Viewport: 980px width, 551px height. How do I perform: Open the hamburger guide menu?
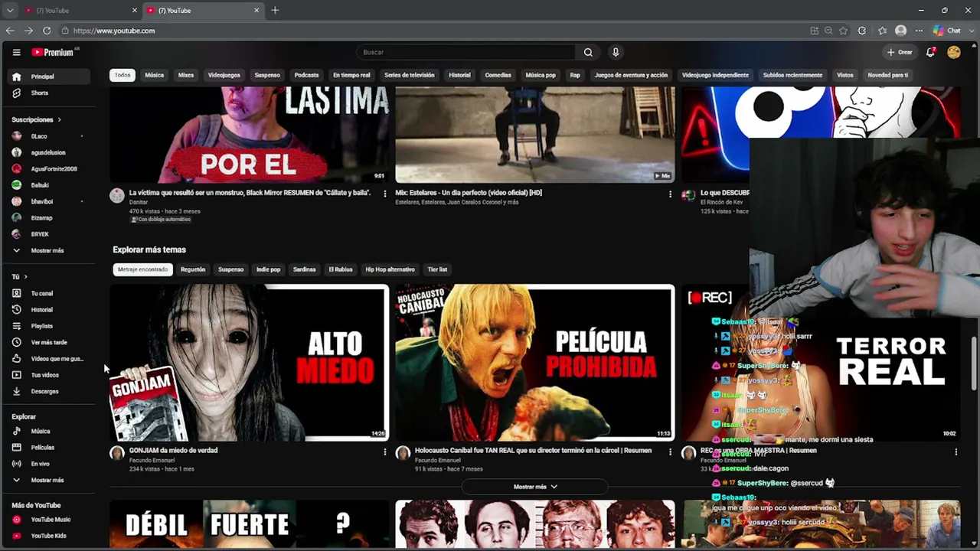(x=16, y=52)
